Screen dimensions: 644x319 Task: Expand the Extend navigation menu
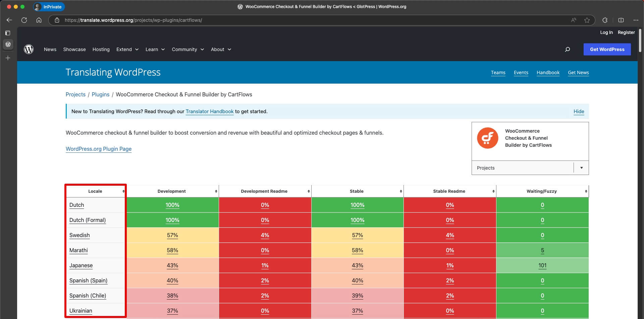click(127, 49)
